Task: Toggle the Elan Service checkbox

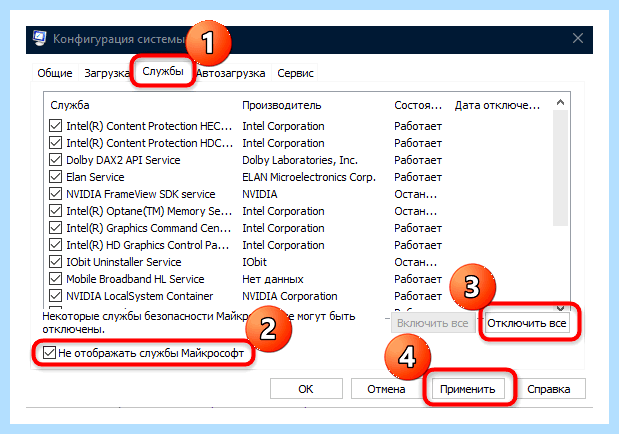Action: (x=55, y=177)
